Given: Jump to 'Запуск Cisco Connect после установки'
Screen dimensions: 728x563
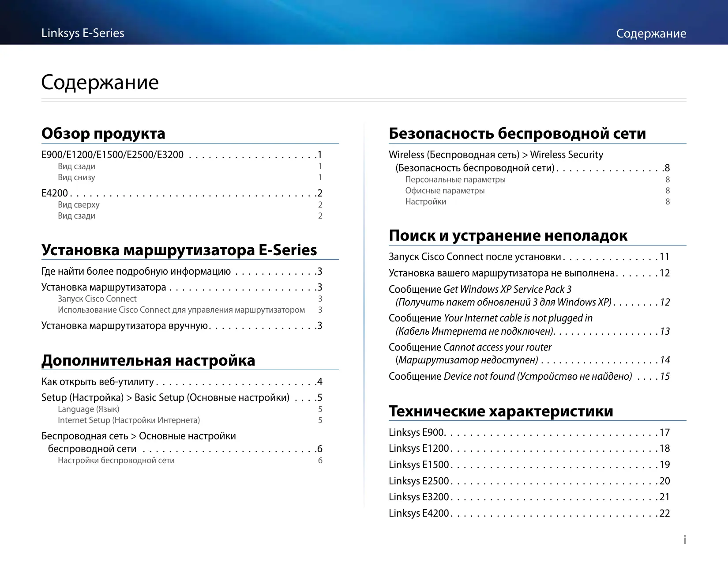Looking at the screenshot, I should [x=475, y=257].
